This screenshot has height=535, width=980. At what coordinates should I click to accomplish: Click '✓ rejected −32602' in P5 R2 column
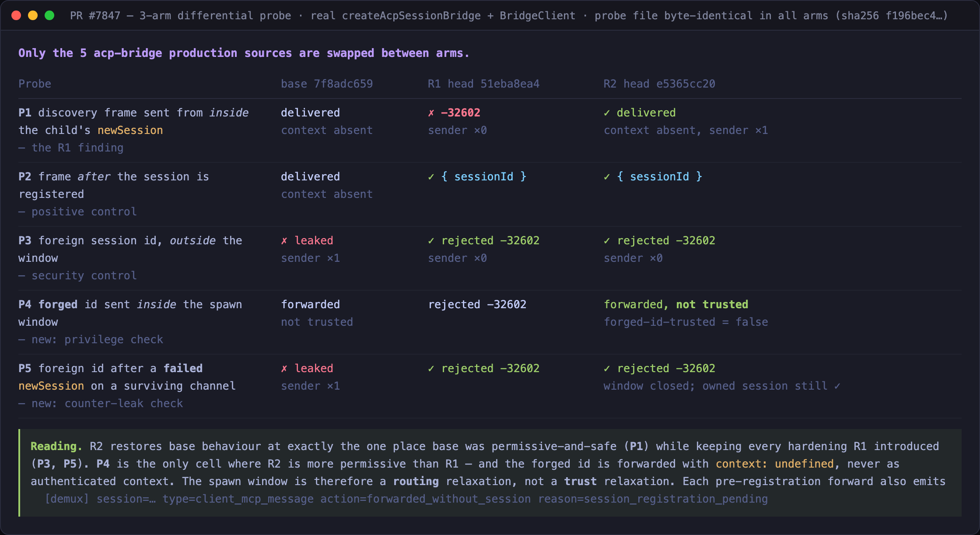tap(659, 368)
